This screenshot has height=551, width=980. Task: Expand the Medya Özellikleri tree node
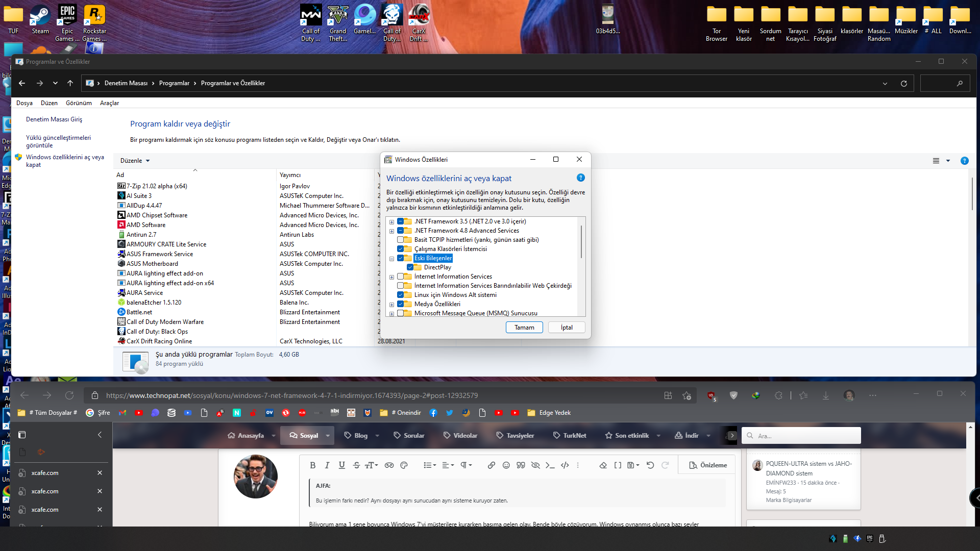[391, 305]
